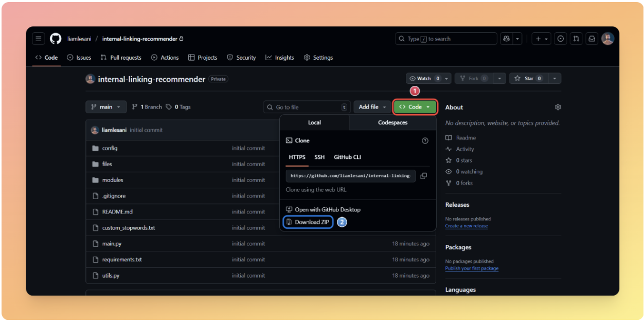Watch the repository

424,78
